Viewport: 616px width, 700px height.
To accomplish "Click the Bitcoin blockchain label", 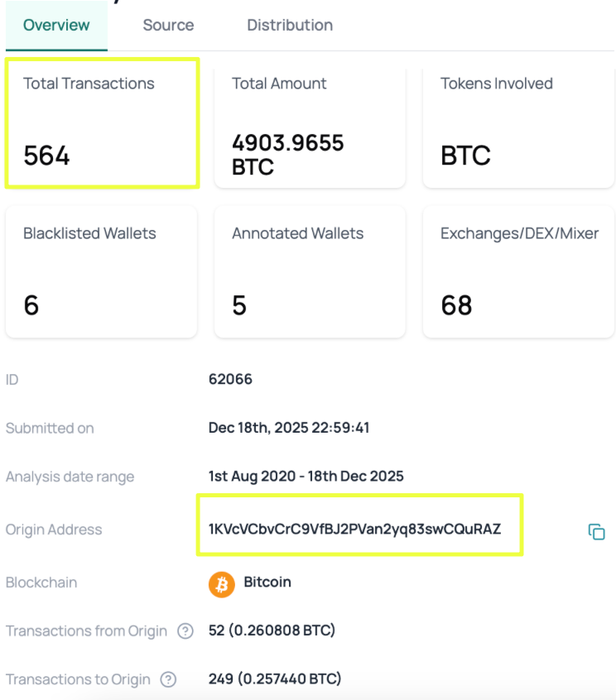I will pos(267,583).
